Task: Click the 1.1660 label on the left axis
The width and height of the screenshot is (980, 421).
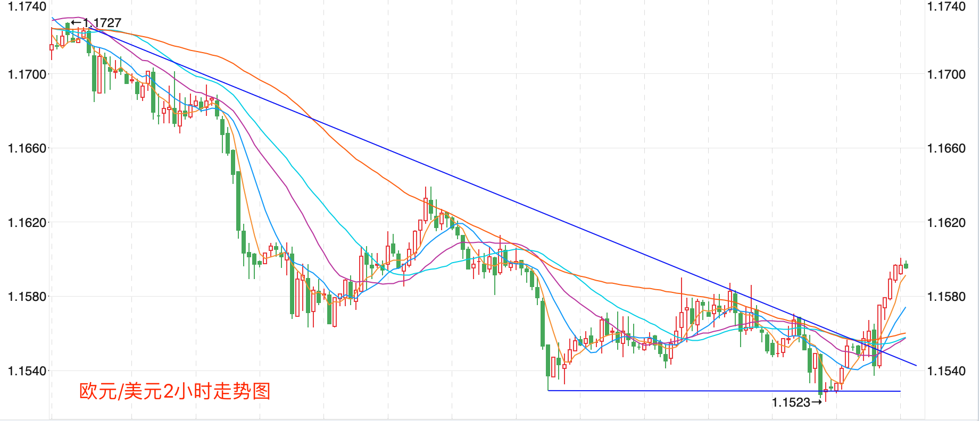Action: tap(27, 148)
